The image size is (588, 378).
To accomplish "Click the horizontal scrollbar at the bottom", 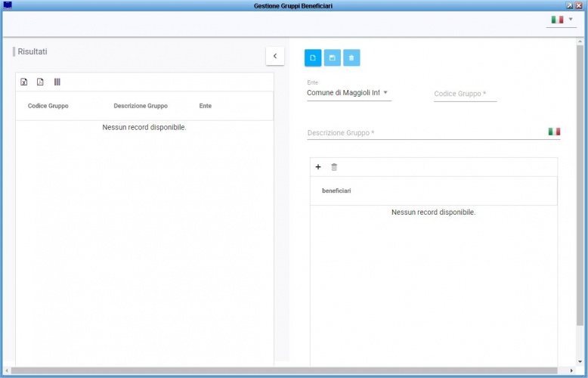I will pos(287,370).
